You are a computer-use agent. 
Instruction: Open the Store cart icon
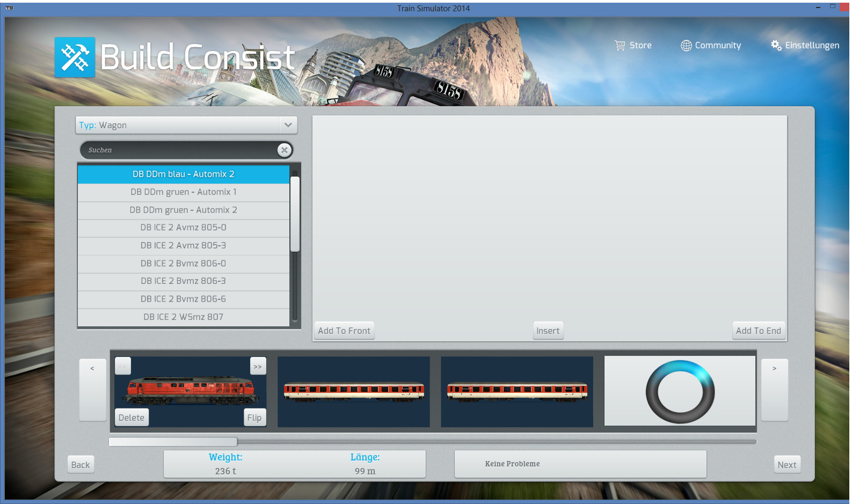pos(620,46)
